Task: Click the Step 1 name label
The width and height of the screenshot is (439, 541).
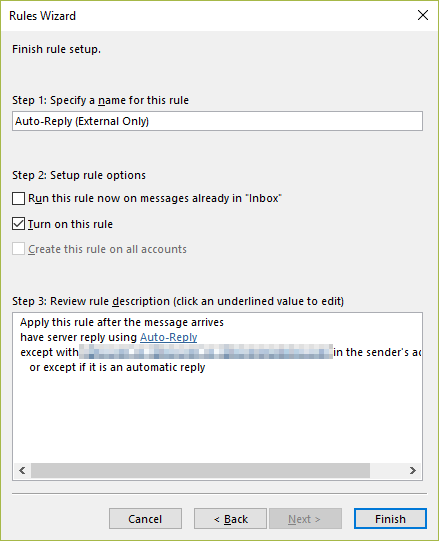Action: [x=100, y=100]
